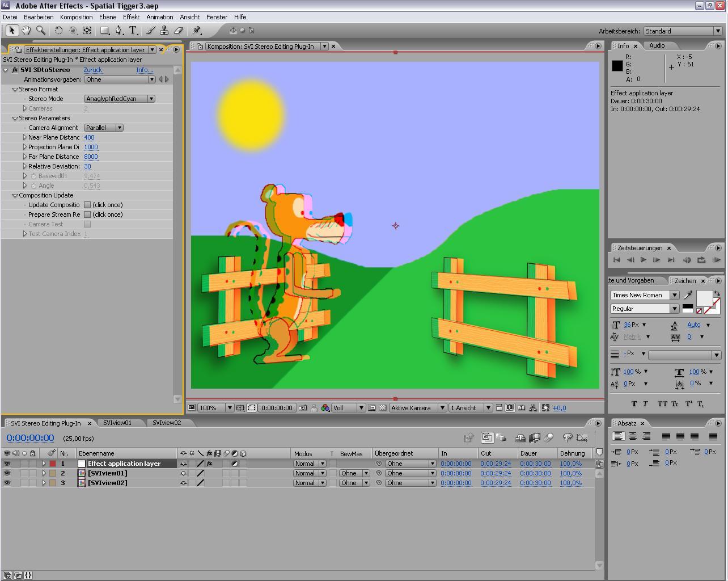This screenshot has height=581, width=728.
Task: Activate the Zoom magnifier tool
Action: point(40,30)
